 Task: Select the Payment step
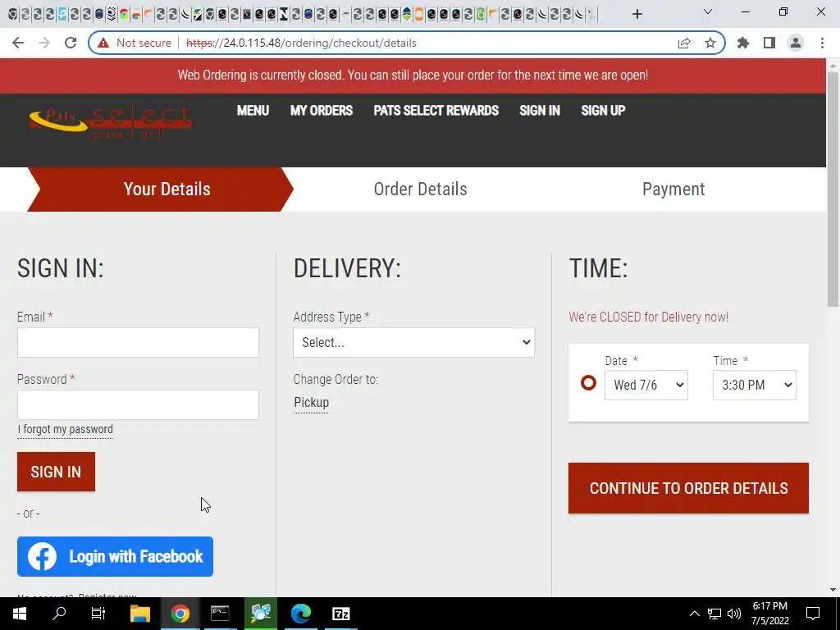tap(673, 189)
